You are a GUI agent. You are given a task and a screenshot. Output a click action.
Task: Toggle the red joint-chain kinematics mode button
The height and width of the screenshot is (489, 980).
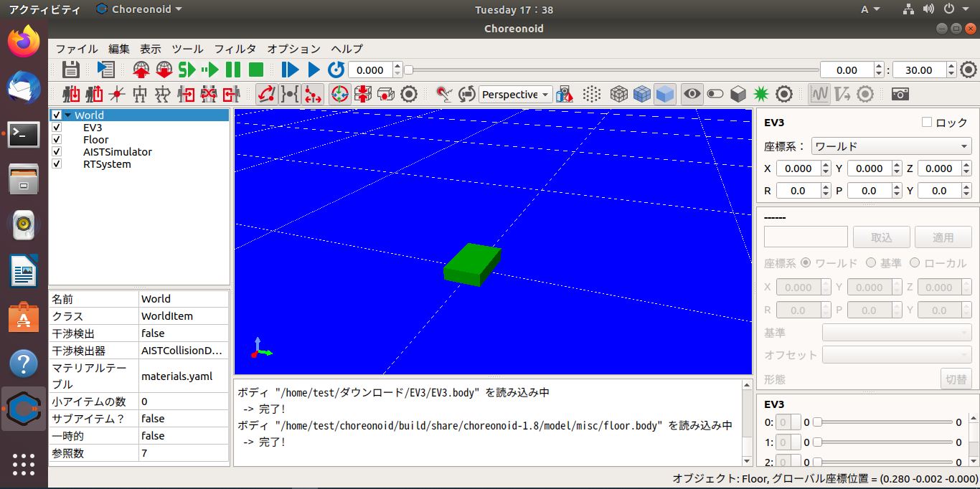[x=313, y=94]
